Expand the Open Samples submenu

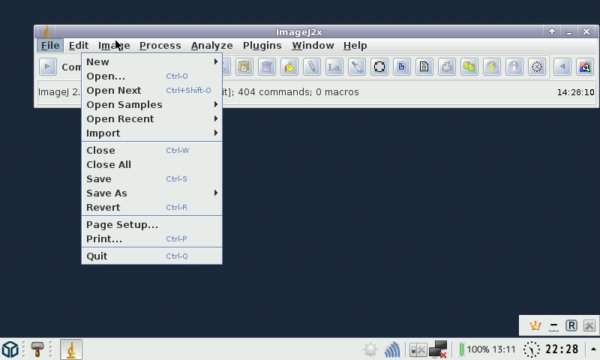[152, 104]
